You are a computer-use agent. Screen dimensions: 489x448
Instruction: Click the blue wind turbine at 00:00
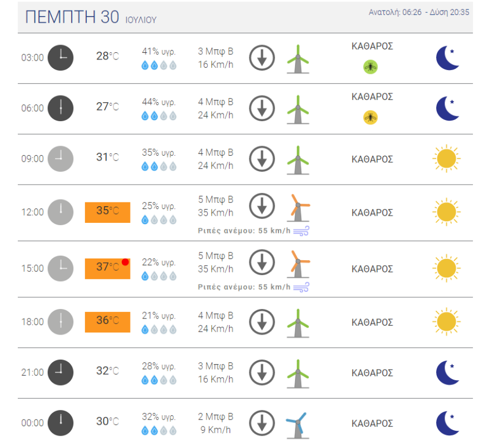click(x=296, y=424)
